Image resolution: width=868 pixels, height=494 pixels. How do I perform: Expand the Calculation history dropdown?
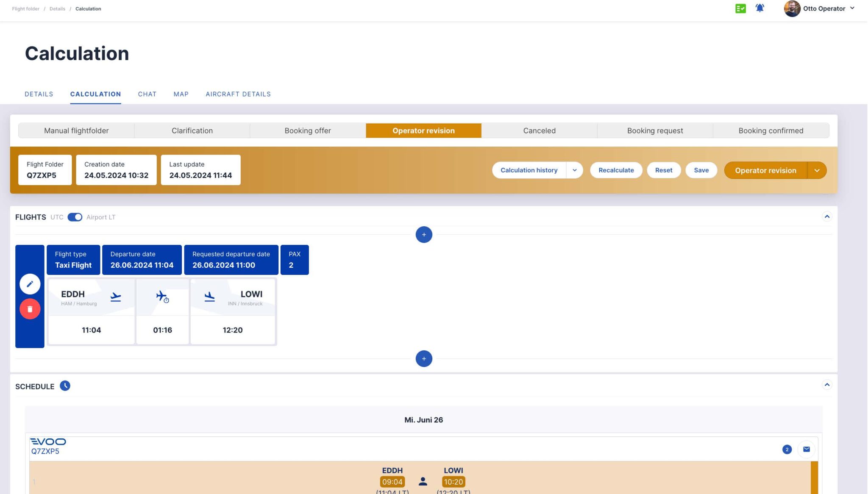click(574, 170)
